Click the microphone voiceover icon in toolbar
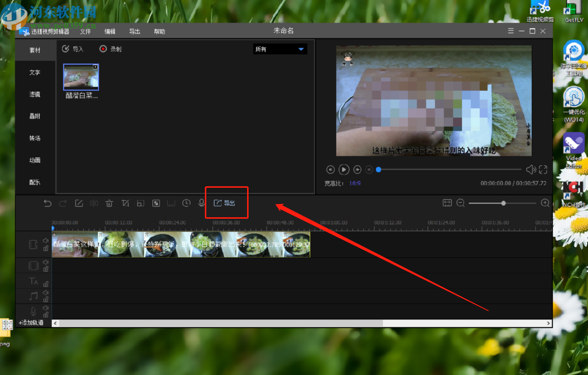588x375 pixels. click(201, 203)
